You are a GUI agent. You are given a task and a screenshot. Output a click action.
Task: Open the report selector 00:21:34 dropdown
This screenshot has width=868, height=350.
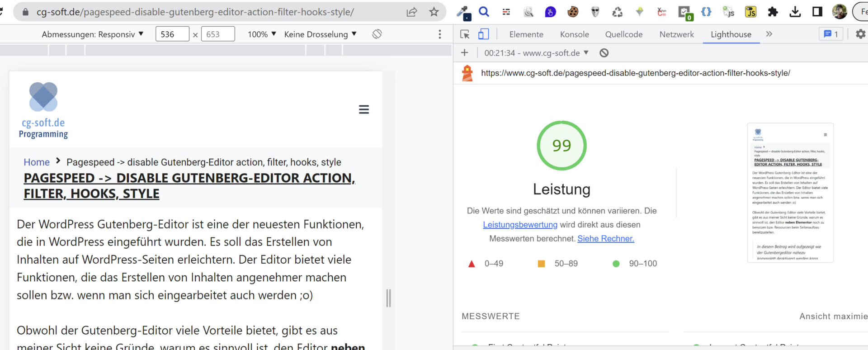536,53
